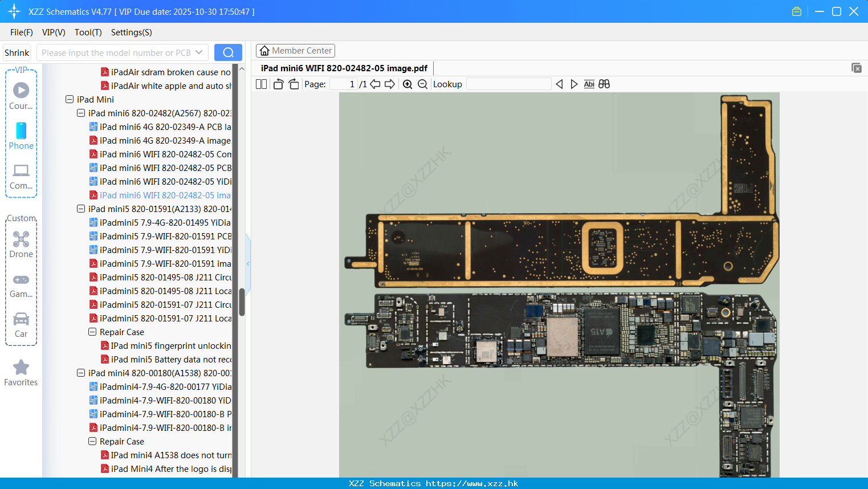The width and height of the screenshot is (868, 489).
Task: Collapse the iPad mini5 Repair Case node
Action: pos(92,332)
